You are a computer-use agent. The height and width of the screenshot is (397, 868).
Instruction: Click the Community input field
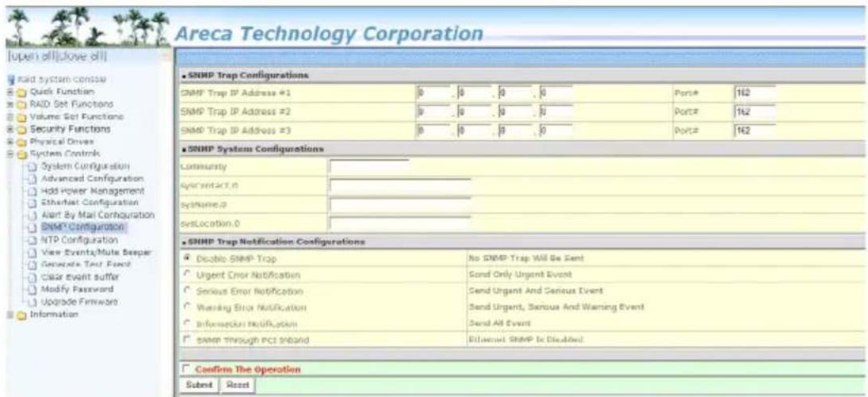(369, 167)
